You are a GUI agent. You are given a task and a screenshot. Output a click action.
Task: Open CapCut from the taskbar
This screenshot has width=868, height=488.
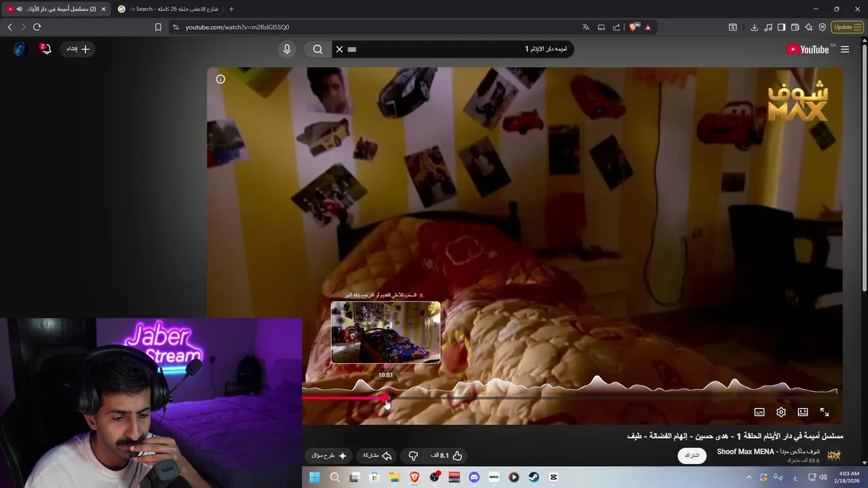pos(553,477)
